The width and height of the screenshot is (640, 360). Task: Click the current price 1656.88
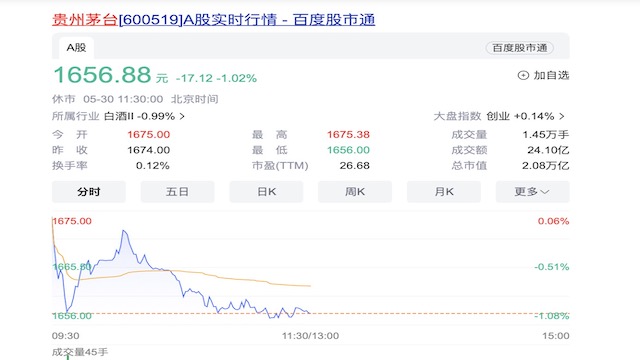(102, 75)
